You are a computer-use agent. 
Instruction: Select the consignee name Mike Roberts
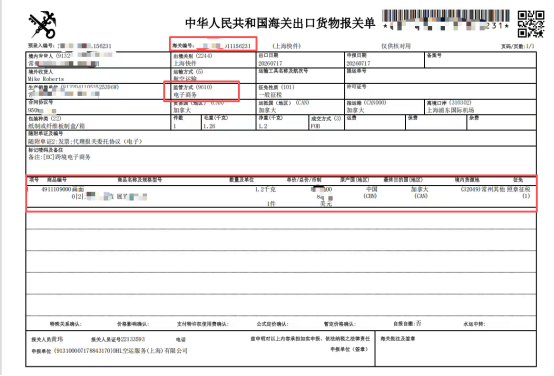click(46, 79)
